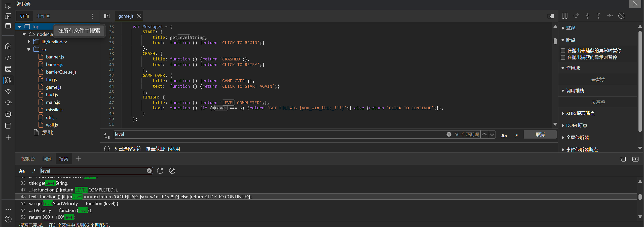Open the Console panel icon in sidebar

pos(8,69)
